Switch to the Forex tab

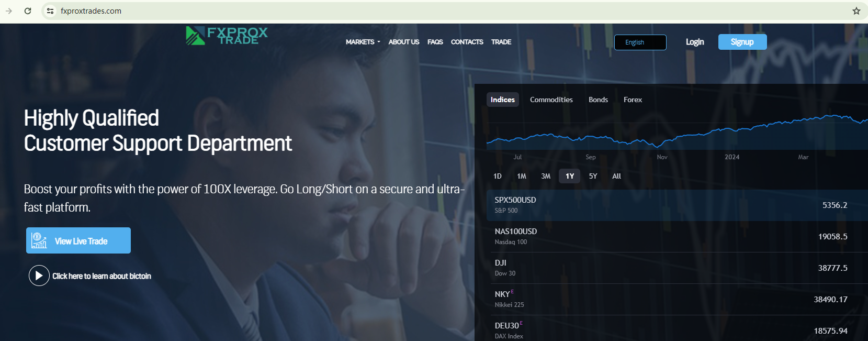(633, 100)
